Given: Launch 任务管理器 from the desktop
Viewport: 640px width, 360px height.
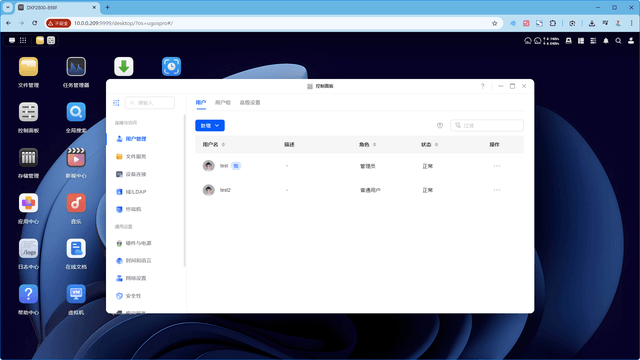Looking at the screenshot, I should [x=76, y=67].
